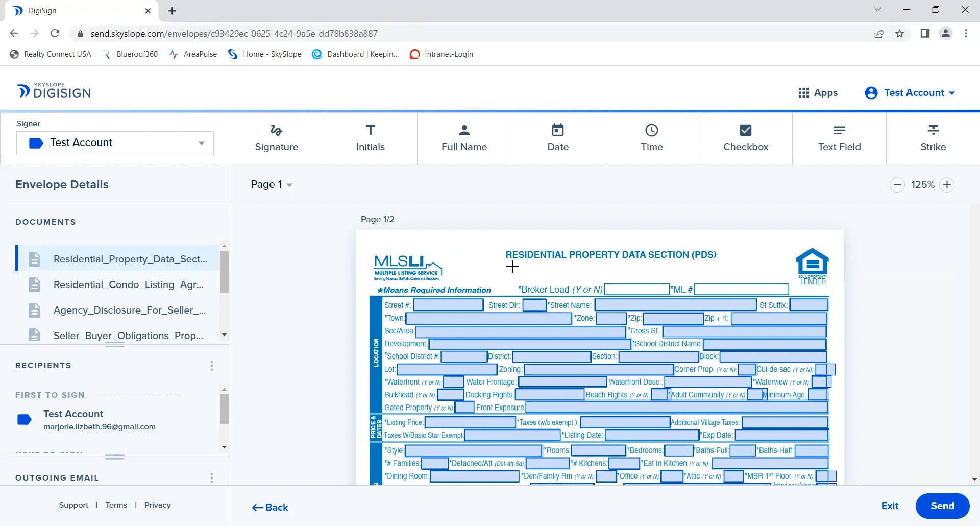
Task: Click the browser address bar URL
Action: [234, 34]
